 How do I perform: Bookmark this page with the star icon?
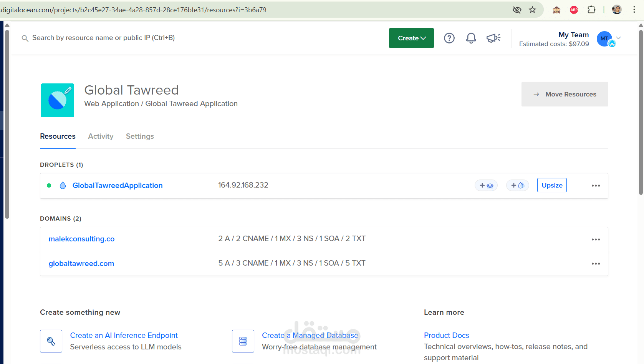[532, 10]
